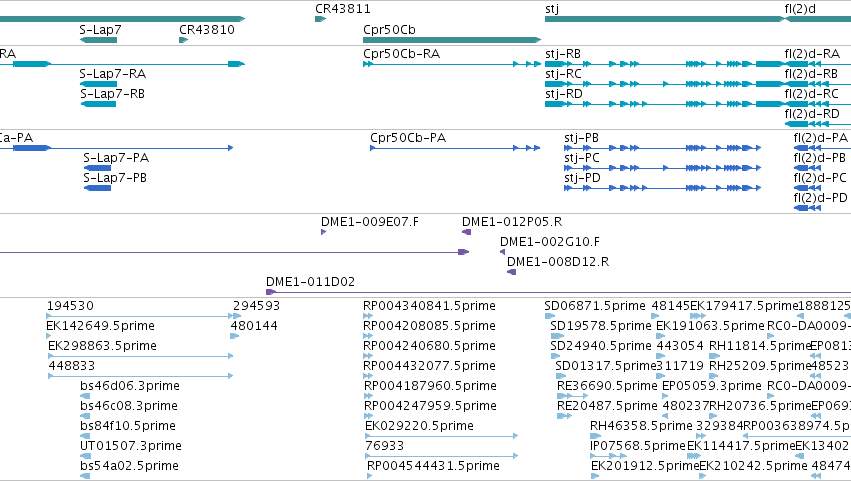Select the UT01507.3prime label
851x481 pixels.
click(130, 446)
